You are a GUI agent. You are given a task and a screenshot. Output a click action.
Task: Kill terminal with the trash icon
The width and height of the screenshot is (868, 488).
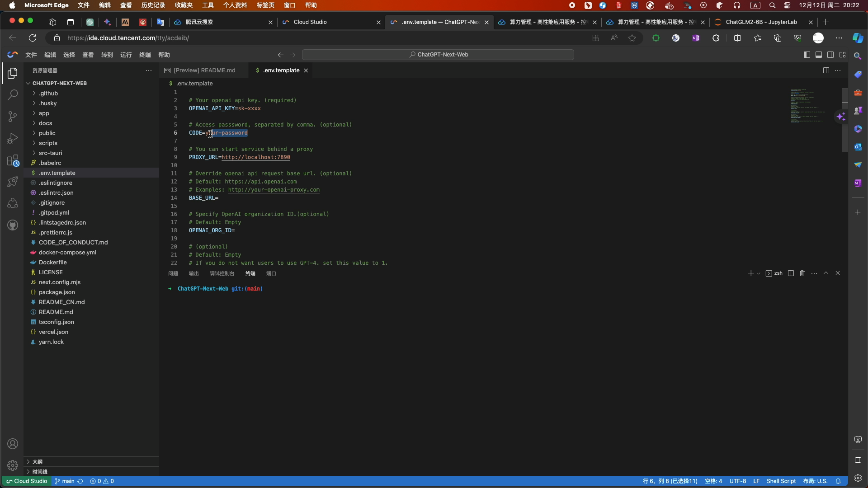(x=802, y=273)
